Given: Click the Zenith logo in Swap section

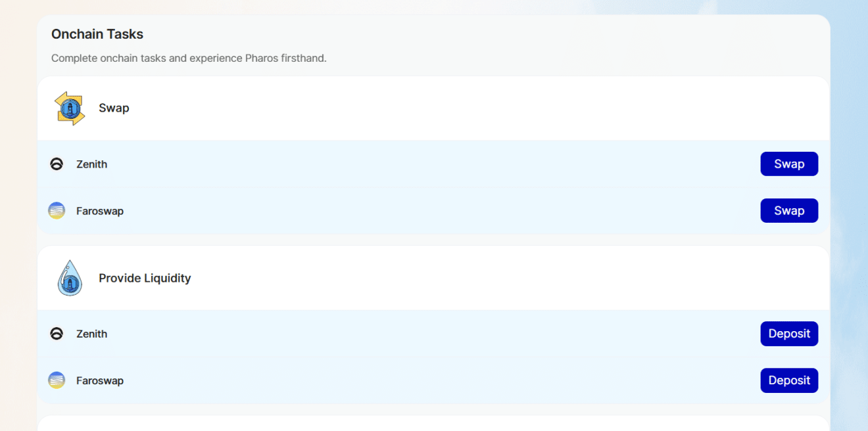Looking at the screenshot, I should tap(57, 164).
